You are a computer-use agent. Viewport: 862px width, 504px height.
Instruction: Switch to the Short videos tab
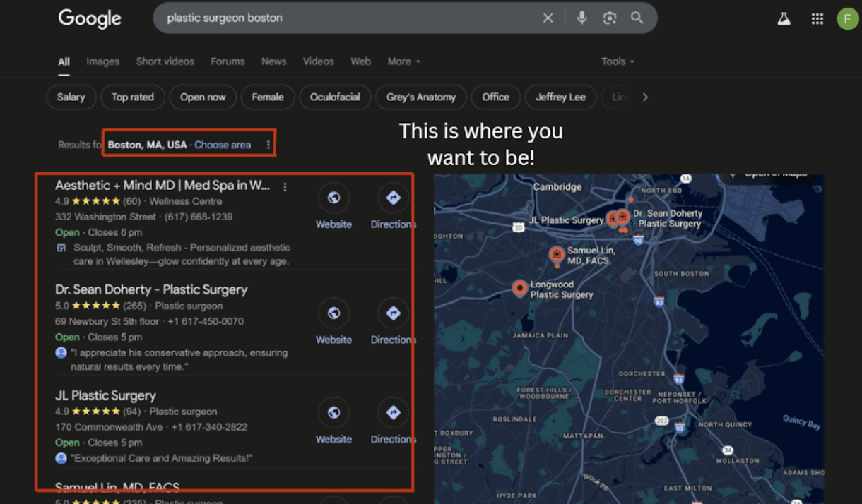click(165, 61)
